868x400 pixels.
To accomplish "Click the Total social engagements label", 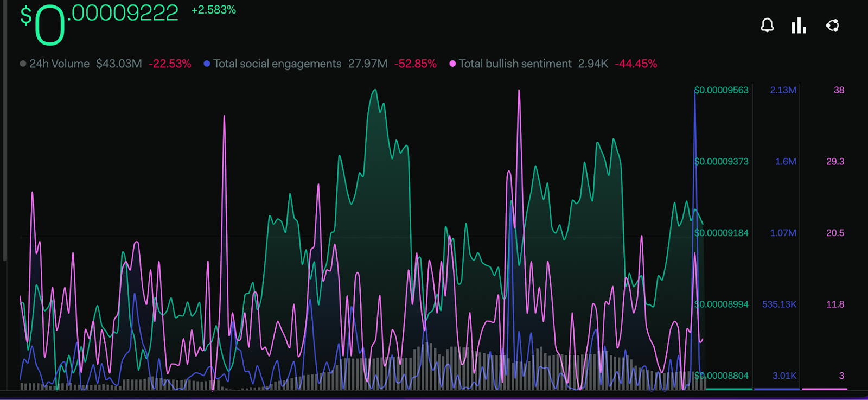I will coord(277,64).
